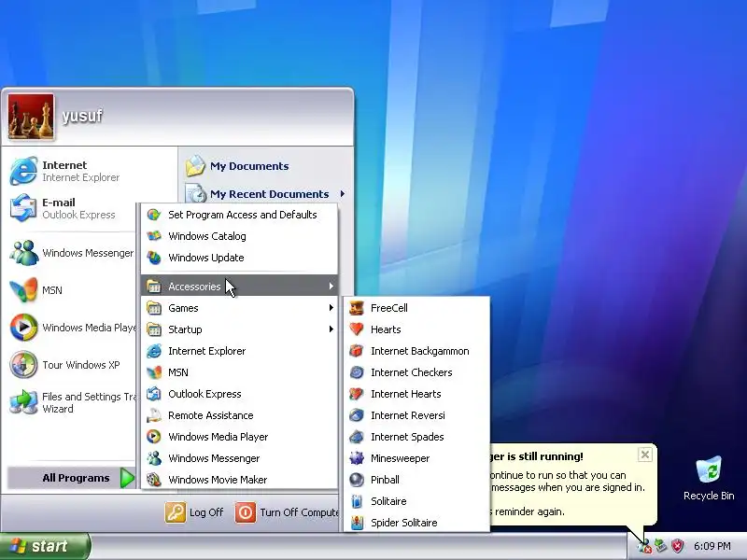The height and width of the screenshot is (560, 747).
Task: Start Solitaire
Action: pos(416,501)
